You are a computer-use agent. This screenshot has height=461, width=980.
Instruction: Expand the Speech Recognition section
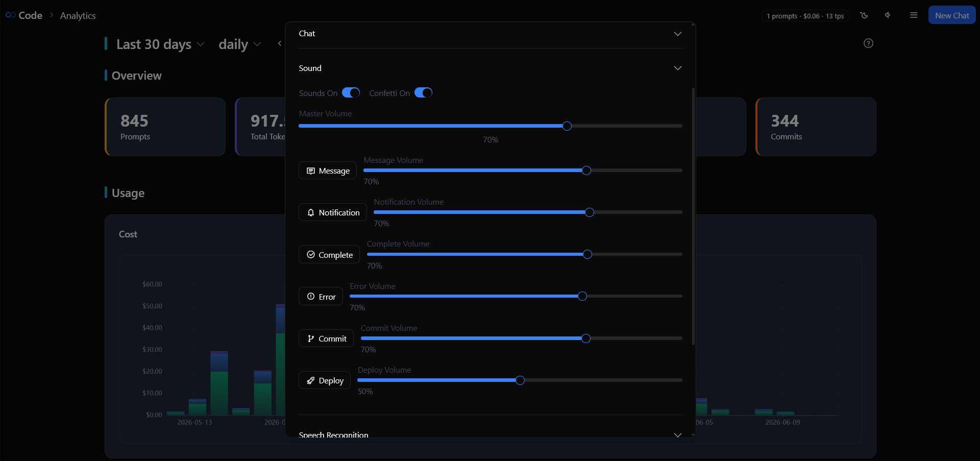[x=490, y=434]
